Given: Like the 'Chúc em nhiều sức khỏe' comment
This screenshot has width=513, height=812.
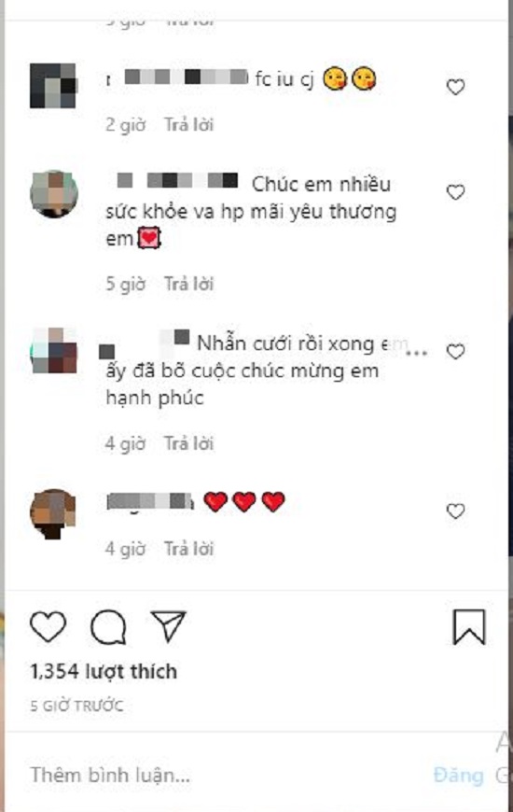Looking at the screenshot, I should tap(455, 192).
